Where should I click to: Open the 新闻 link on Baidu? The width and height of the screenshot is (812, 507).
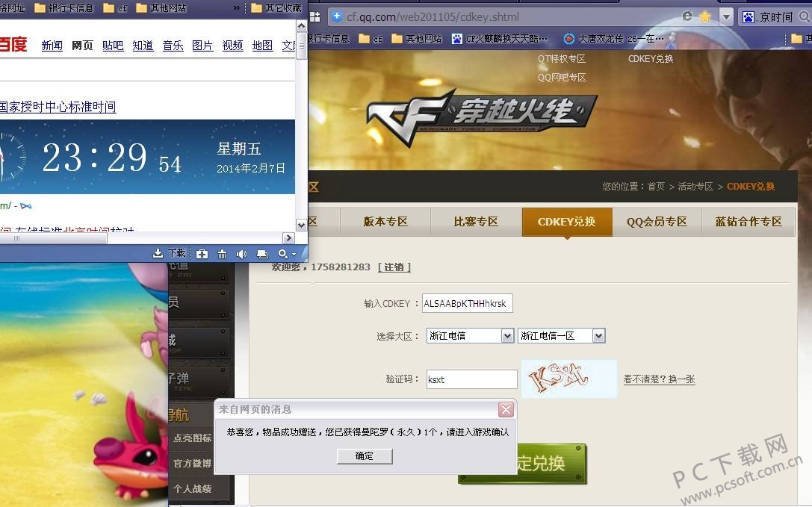click(52, 46)
